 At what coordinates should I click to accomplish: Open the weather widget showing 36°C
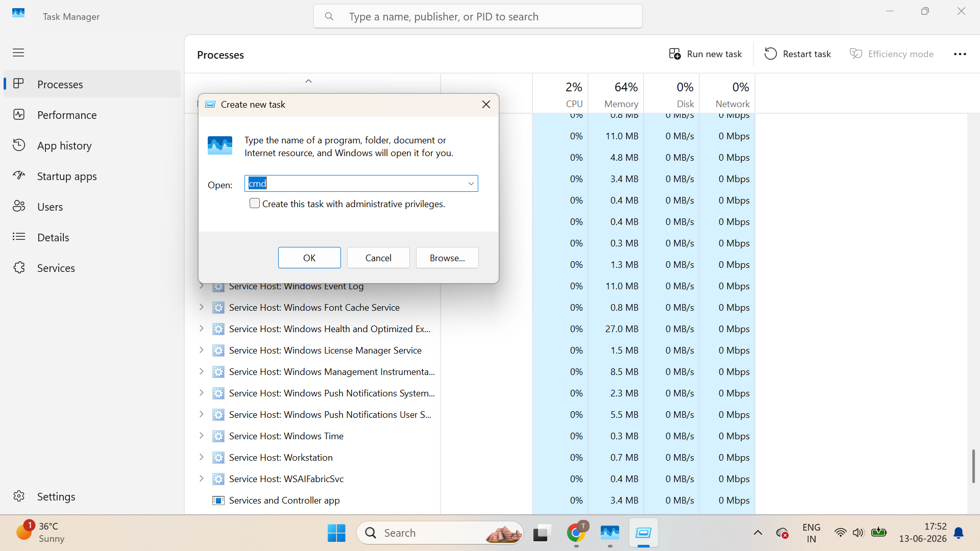pos(40,532)
